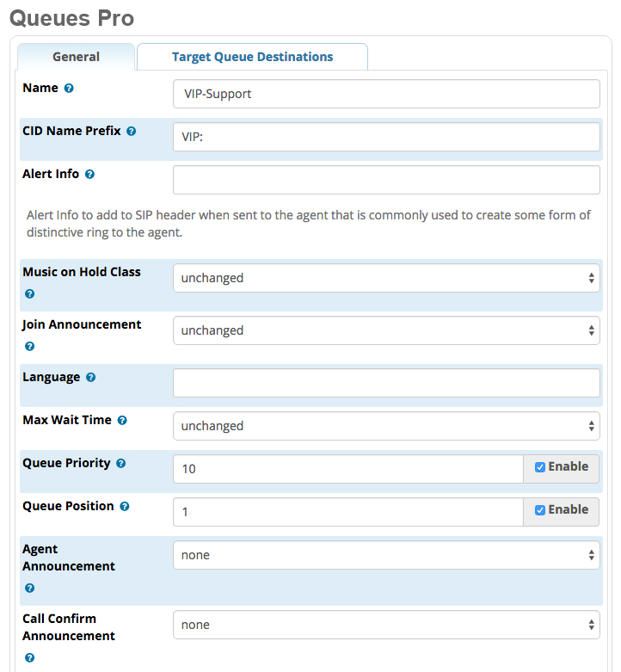Open Agent Announcement help icon
This screenshot has width=621, height=672.
[x=29, y=588]
